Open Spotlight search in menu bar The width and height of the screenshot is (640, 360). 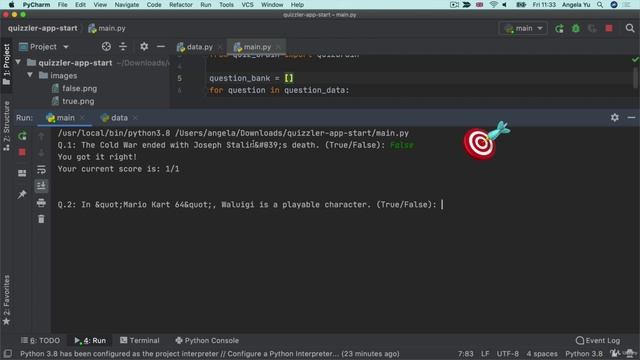(600, 5)
